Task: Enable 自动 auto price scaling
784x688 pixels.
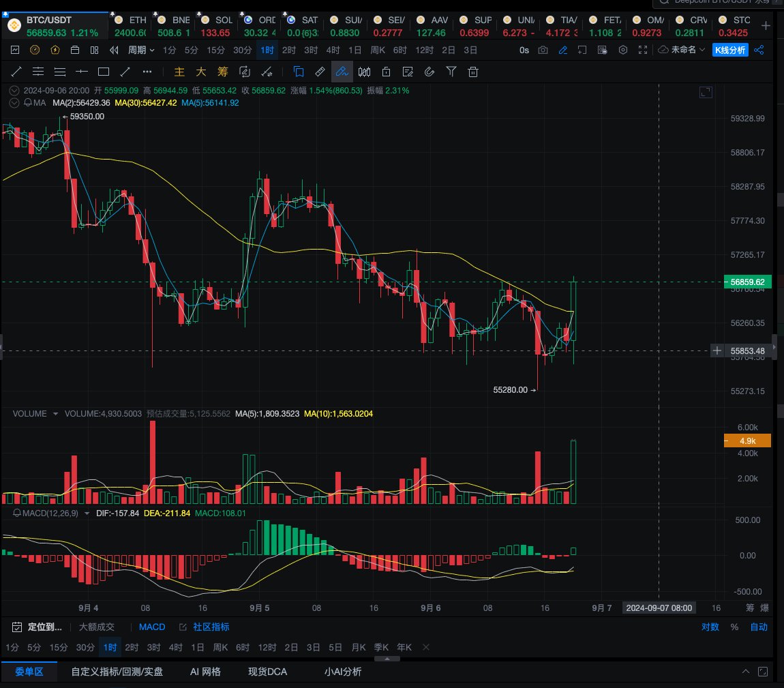Action: pyautogui.click(x=758, y=627)
